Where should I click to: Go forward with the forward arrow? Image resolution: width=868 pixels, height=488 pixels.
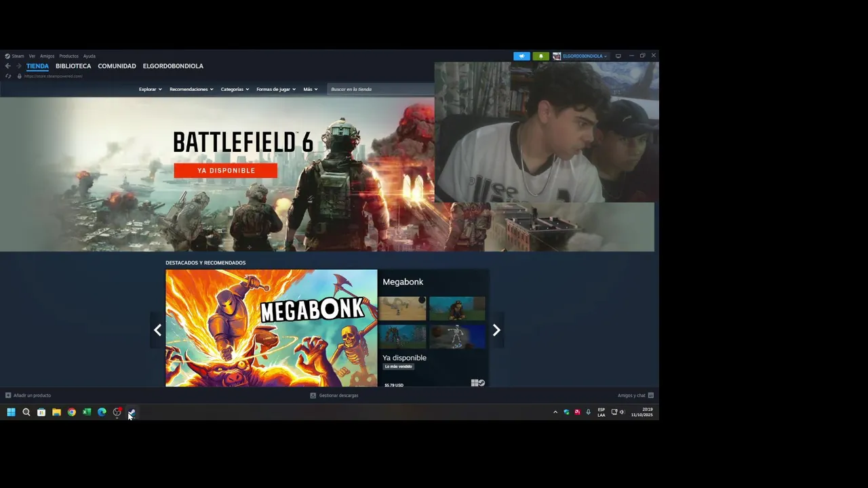click(x=18, y=66)
